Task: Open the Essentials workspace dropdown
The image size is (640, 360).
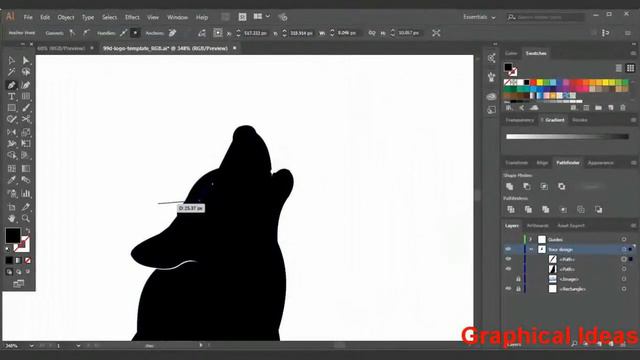Action: pyautogui.click(x=479, y=17)
